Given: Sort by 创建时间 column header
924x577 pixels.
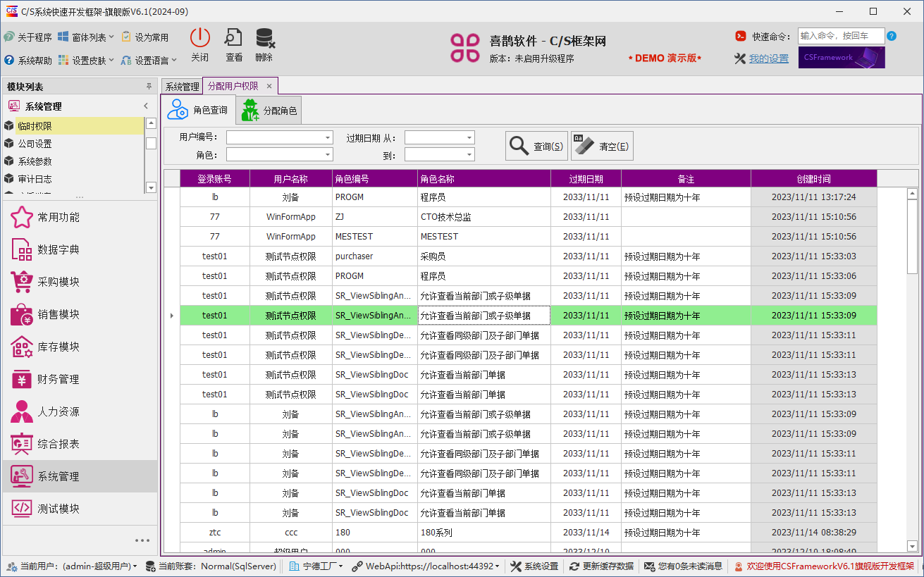Looking at the screenshot, I should click(814, 179).
